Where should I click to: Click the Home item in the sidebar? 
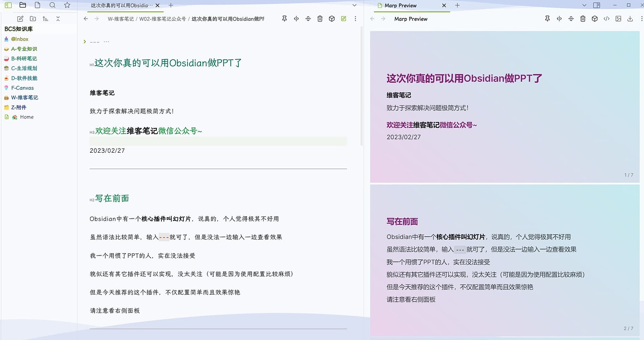point(27,117)
